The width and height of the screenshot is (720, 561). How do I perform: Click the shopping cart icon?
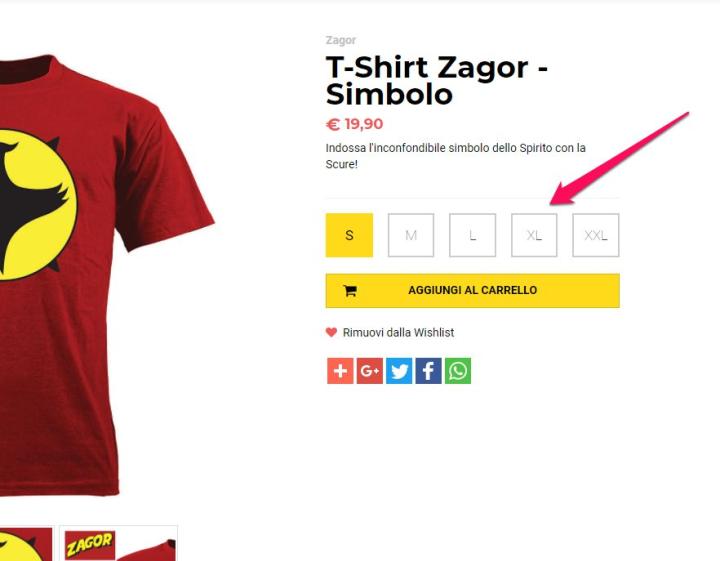[350, 291]
